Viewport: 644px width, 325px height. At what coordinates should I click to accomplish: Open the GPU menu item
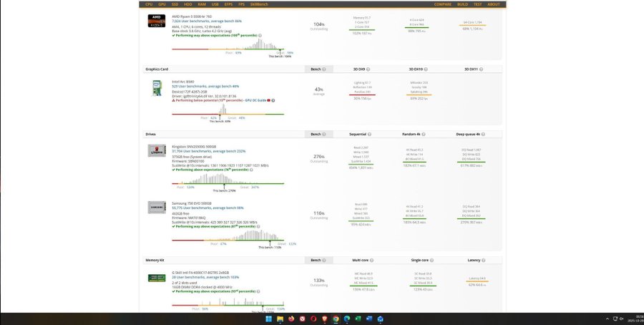point(163,4)
